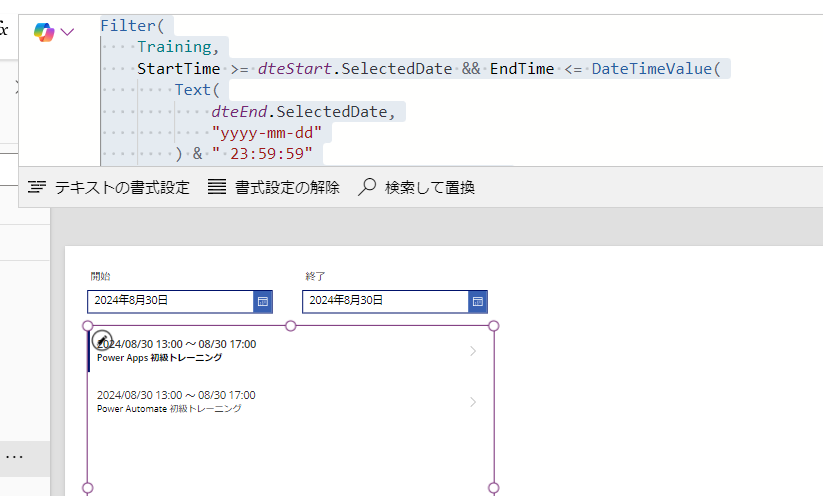Image resolution: width=823 pixels, height=496 pixels.
Task: Click dteStart in the formula
Action: click(294, 69)
